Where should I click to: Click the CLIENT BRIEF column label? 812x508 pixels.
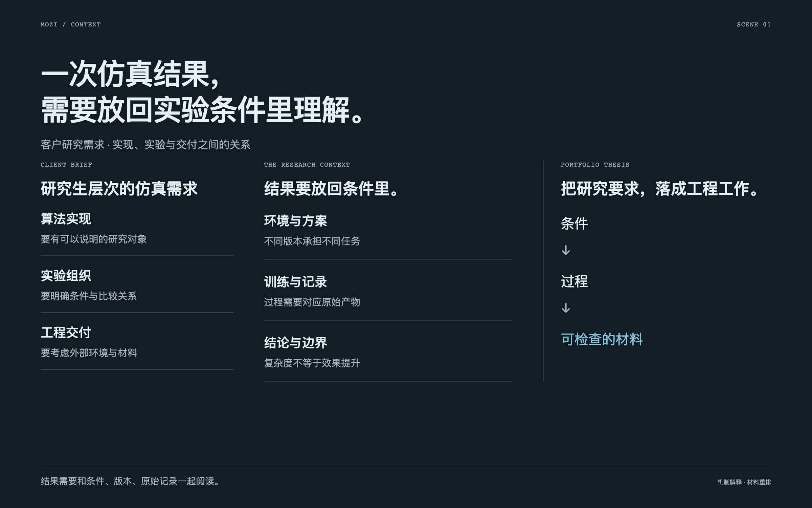tap(66, 165)
